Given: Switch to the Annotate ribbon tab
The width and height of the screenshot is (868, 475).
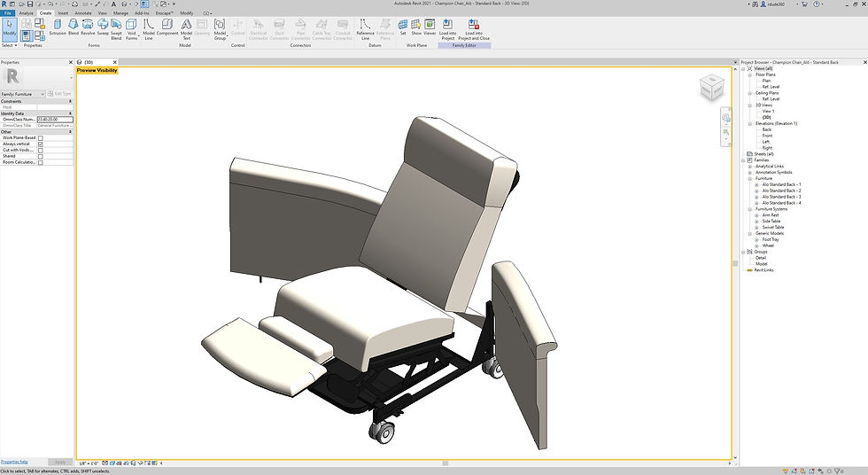Looking at the screenshot, I should click(83, 12).
